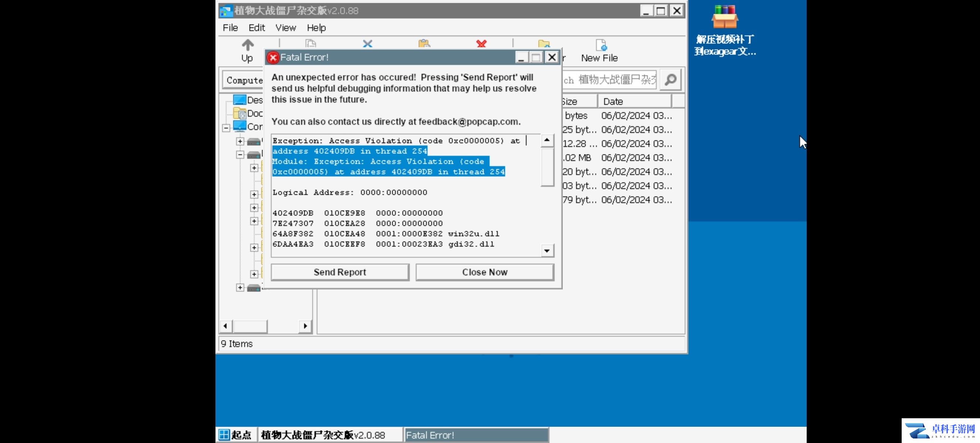Select the file row showing '25 byt...'

pyautogui.click(x=617, y=130)
